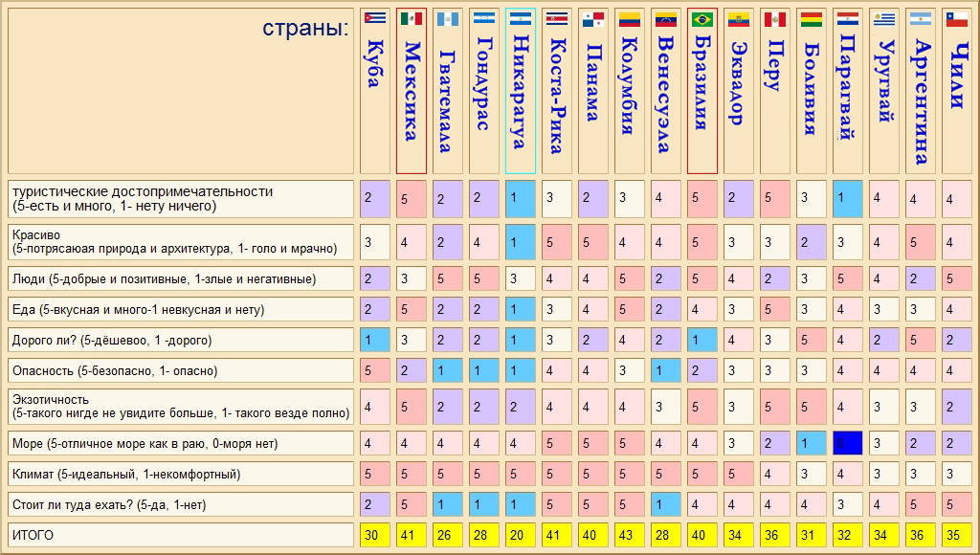The width and height of the screenshot is (980, 555).
Task: Select the Brazil flag icon
Action: coord(702,19)
